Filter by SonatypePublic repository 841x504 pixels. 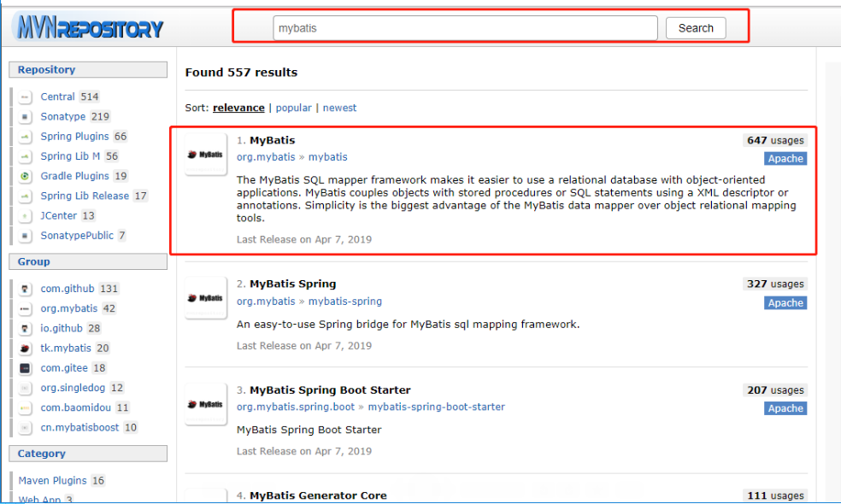click(x=77, y=236)
